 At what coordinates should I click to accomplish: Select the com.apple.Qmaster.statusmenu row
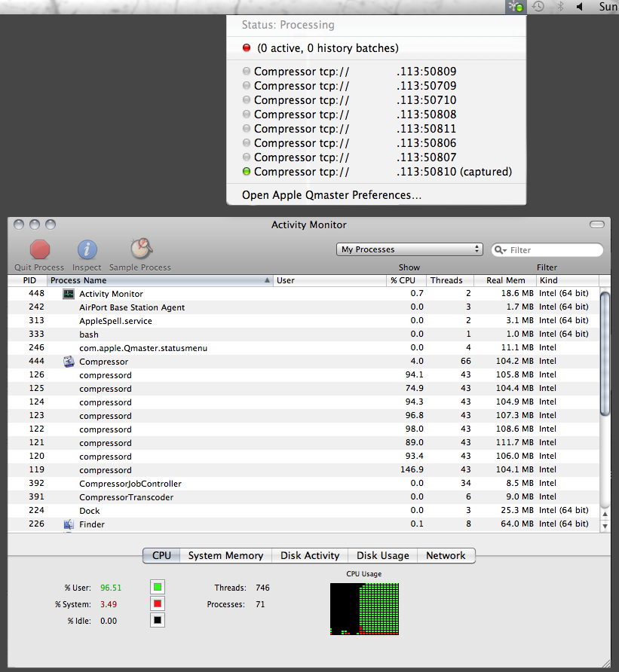pyautogui.click(x=303, y=347)
